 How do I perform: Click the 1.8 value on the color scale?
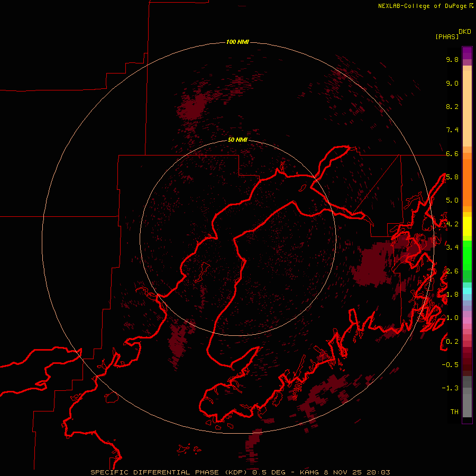(x=452, y=295)
